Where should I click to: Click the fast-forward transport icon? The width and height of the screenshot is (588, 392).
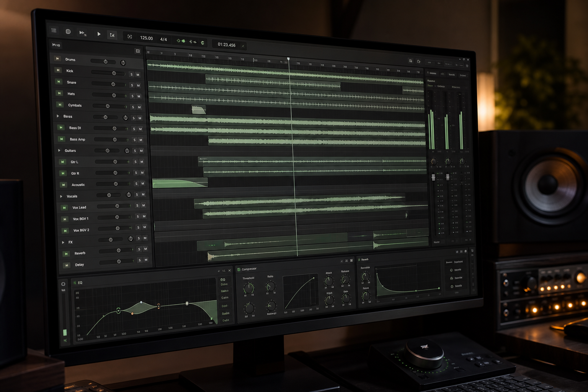pos(82,33)
